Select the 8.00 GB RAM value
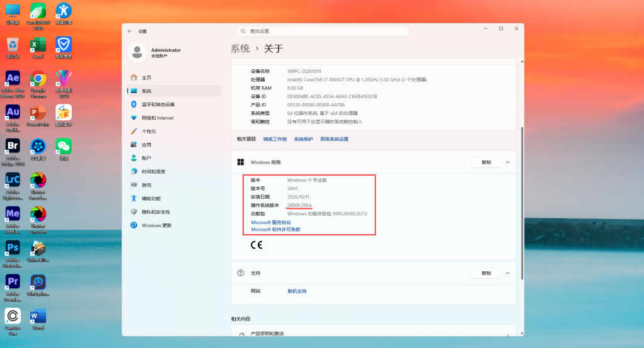Viewport: 644px width, 348px height. coord(295,88)
